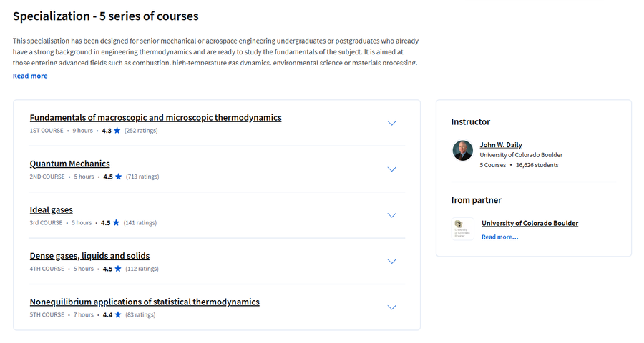Open University of Colorado Boulder partner link

530,223
